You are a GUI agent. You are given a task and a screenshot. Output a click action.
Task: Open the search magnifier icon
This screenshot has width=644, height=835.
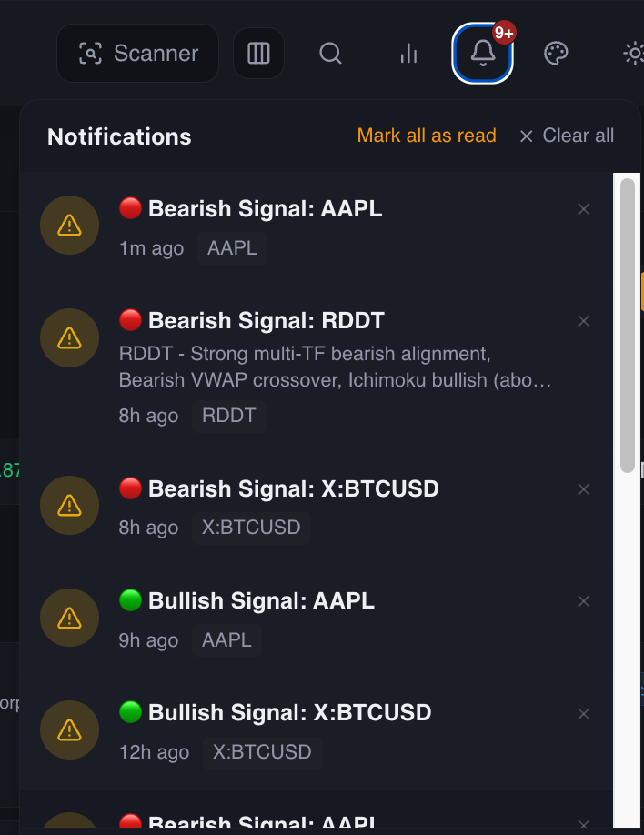[330, 54]
